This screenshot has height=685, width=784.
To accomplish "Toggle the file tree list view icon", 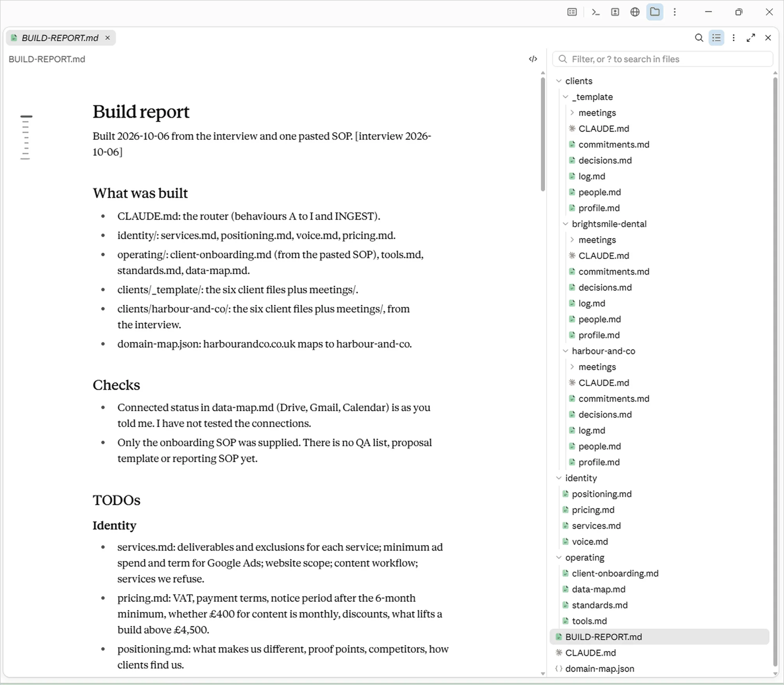I will point(717,38).
